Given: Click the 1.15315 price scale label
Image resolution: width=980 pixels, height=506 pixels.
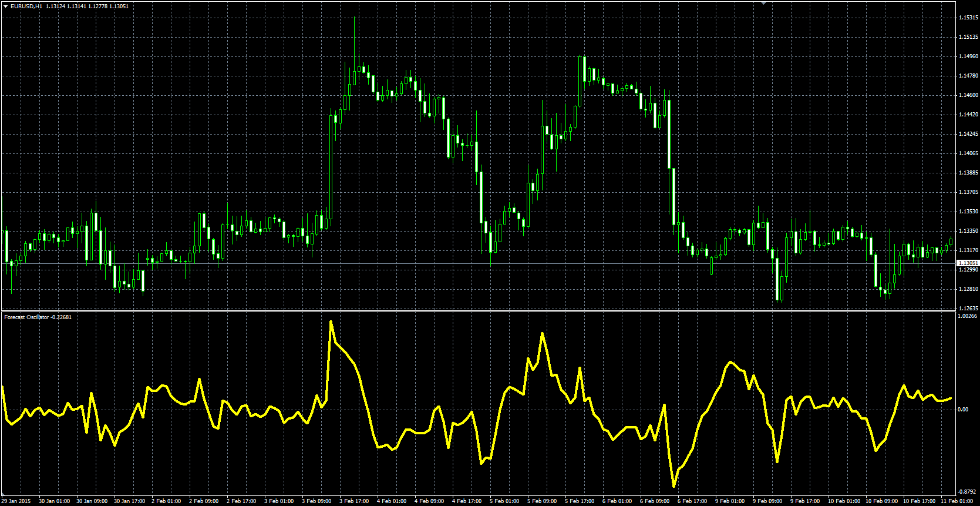Looking at the screenshot, I should (x=968, y=18).
